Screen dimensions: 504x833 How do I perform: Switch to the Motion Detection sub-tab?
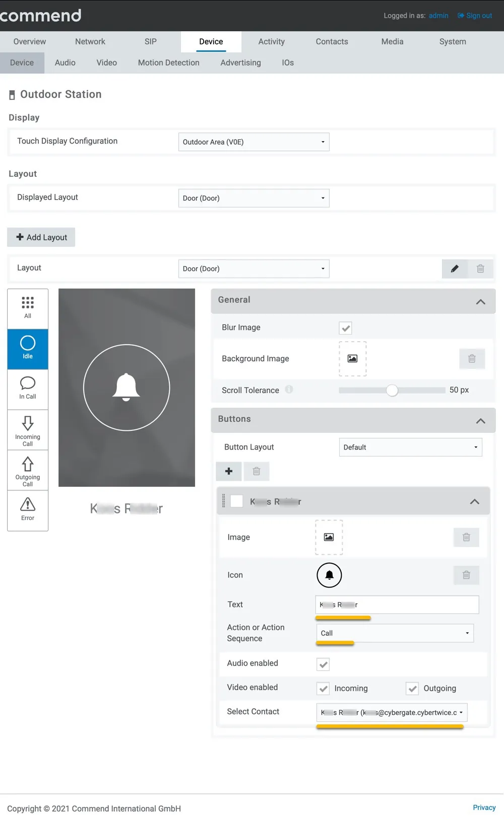point(169,63)
